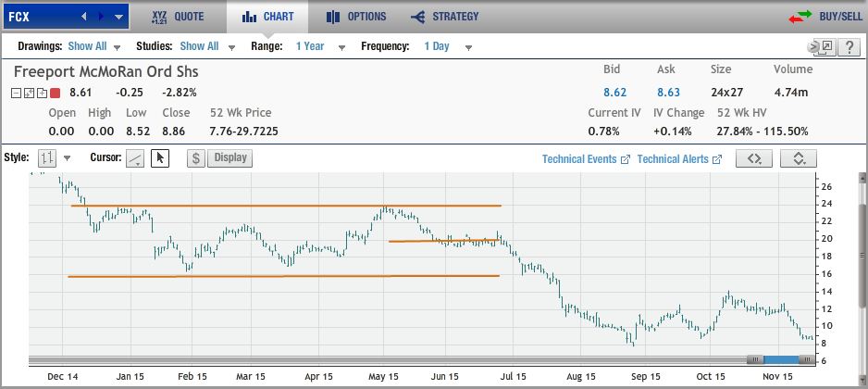
Task: Click left grip handle of range scrollbar
Action: [755, 360]
